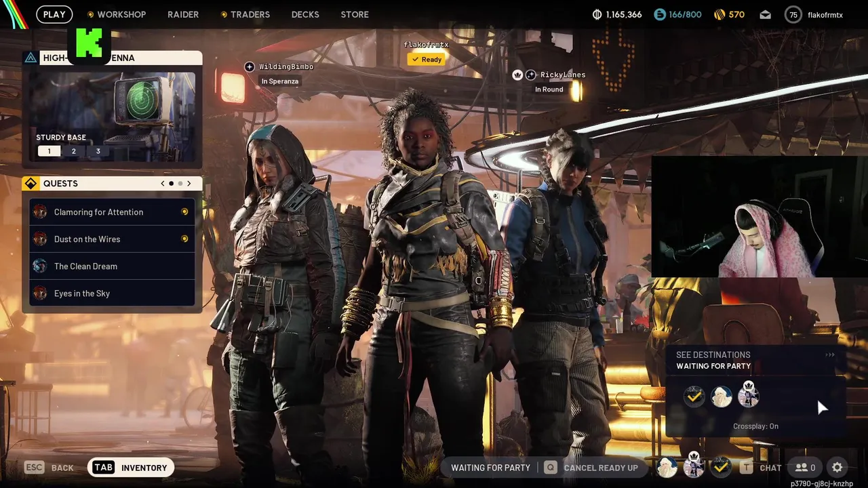Viewport: 868px width, 488px height.
Task: Click the checkmark avatar in the bottom bar
Action: point(721,467)
